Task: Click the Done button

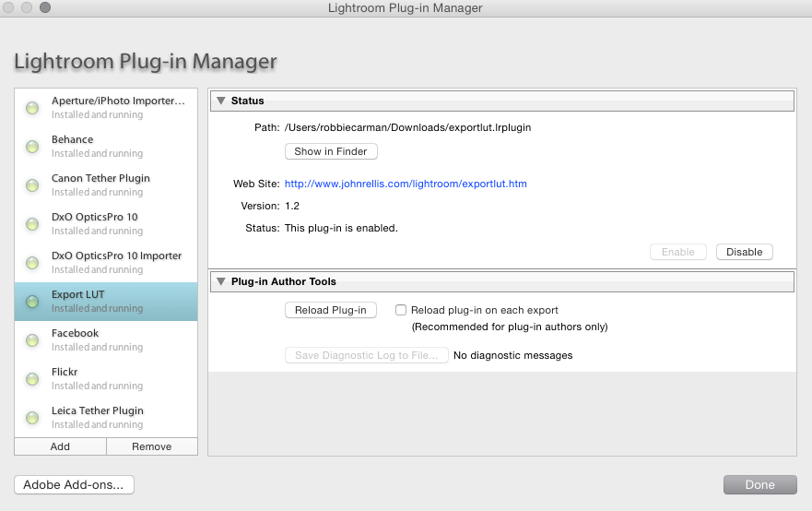Action: tap(759, 484)
